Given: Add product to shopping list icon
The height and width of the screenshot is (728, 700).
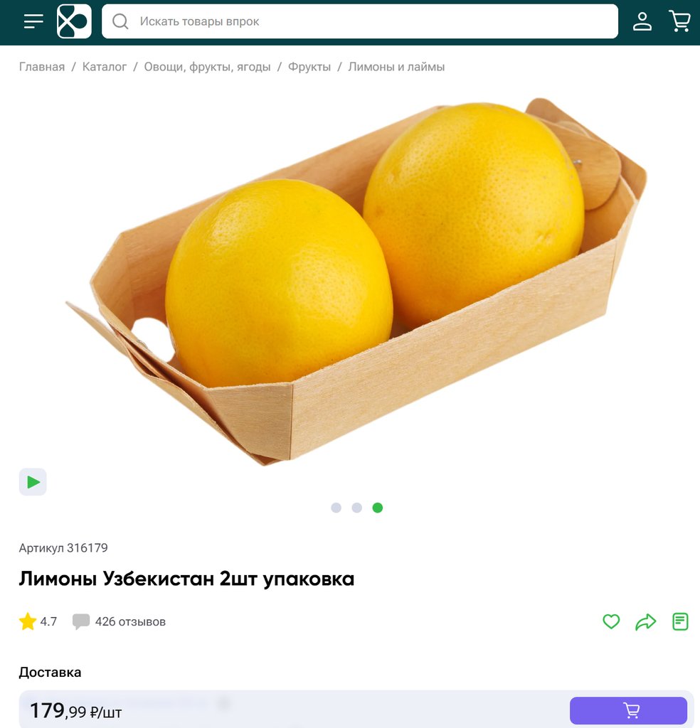Looking at the screenshot, I should 680,621.
